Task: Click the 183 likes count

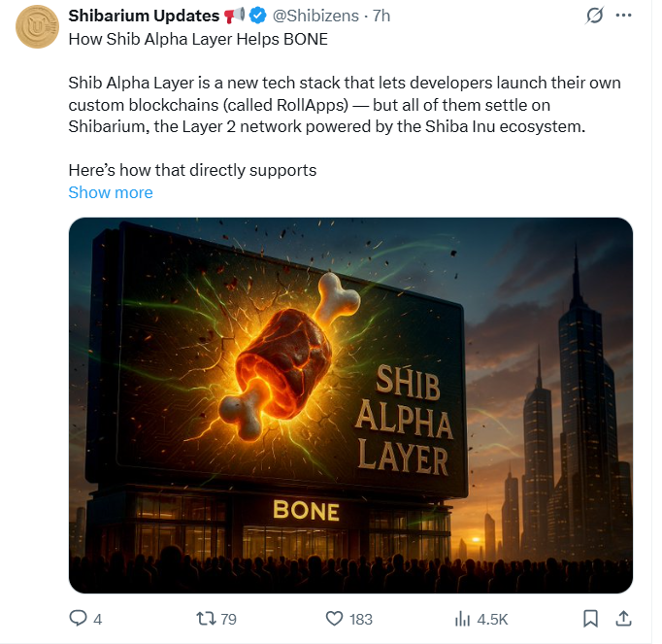Action: (x=361, y=620)
